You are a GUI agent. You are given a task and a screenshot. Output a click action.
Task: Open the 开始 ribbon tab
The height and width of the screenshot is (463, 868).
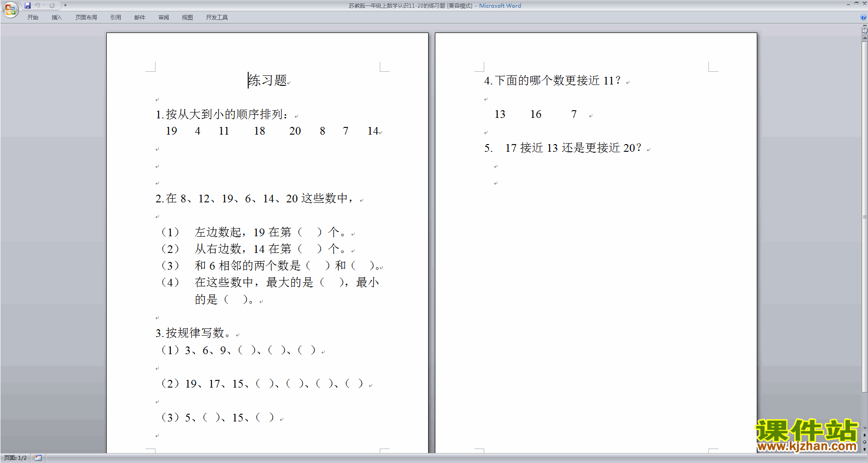(x=33, y=18)
